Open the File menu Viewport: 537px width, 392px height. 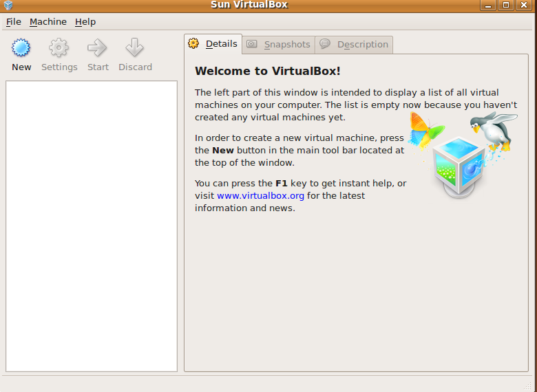14,22
